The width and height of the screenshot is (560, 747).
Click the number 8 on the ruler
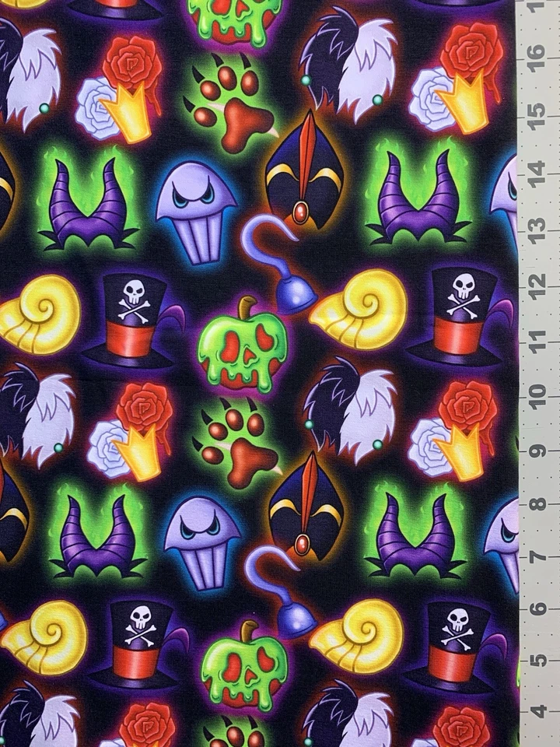[537, 504]
